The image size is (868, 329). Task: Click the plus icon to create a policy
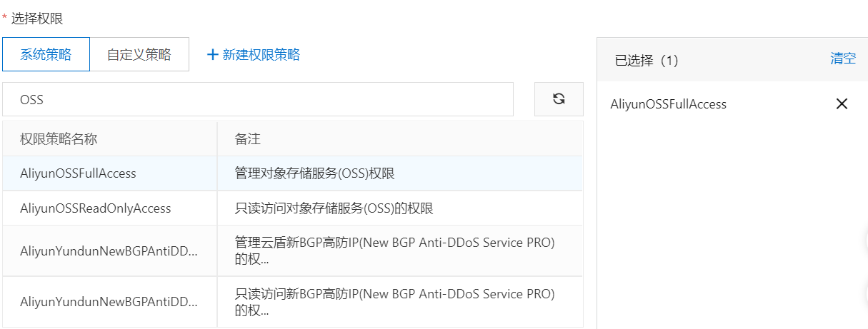point(212,55)
